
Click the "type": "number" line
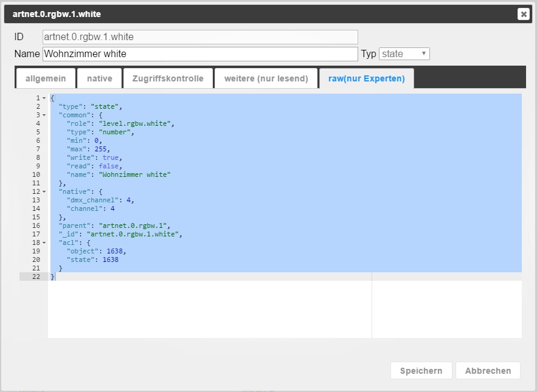coord(100,132)
